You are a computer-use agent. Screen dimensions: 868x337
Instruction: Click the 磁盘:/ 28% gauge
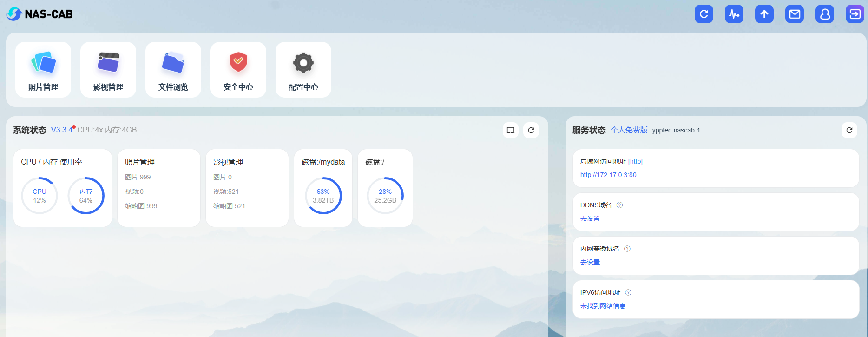tap(385, 196)
